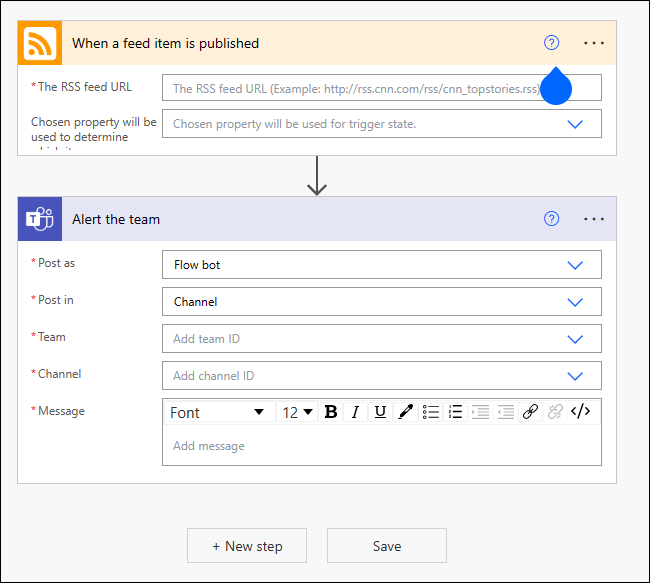The height and width of the screenshot is (583, 650).
Task: Open the font size 12 dropdown
Action: pyautogui.click(x=297, y=412)
